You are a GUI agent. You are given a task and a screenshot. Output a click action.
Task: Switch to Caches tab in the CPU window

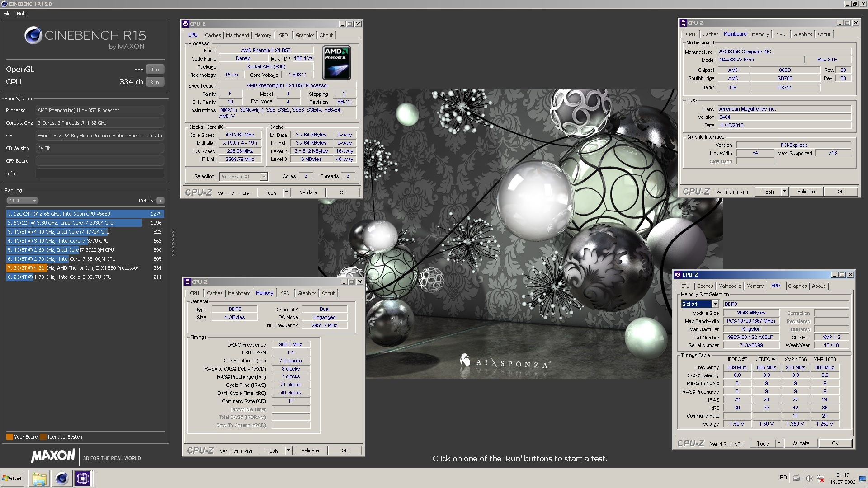213,35
